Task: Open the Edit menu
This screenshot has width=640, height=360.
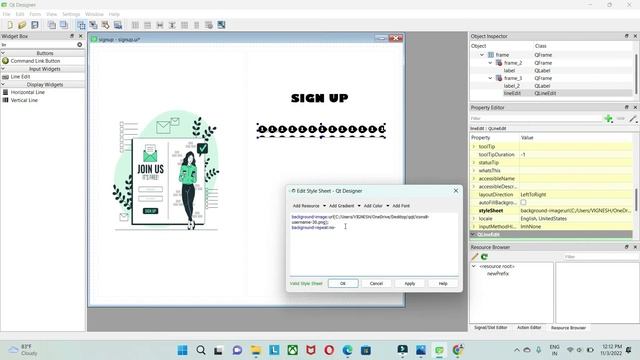Action: (20, 14)
